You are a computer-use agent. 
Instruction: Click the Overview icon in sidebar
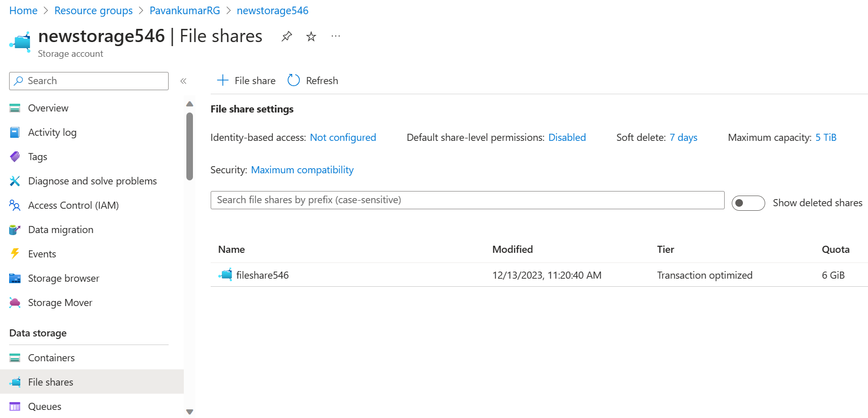(15, 108)
